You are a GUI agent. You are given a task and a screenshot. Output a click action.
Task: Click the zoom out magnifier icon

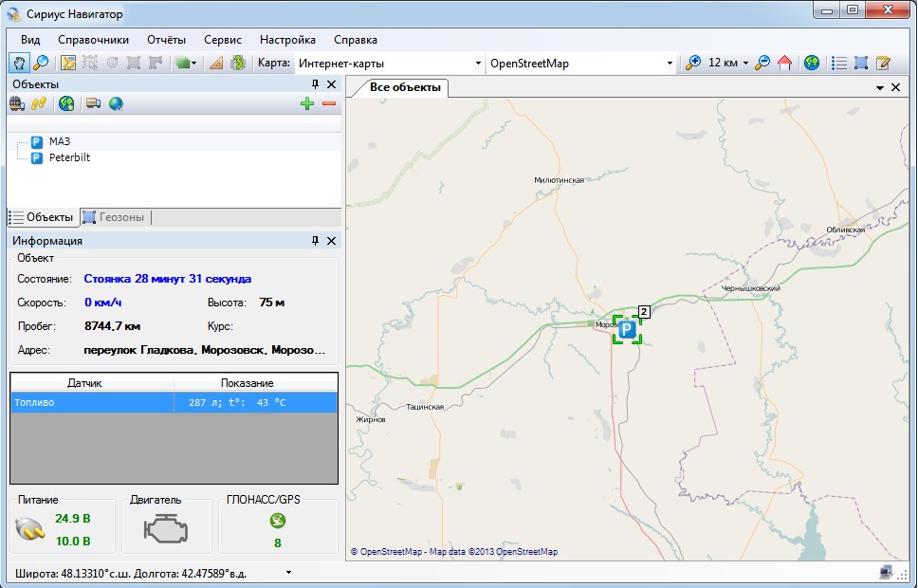[762, 64]
